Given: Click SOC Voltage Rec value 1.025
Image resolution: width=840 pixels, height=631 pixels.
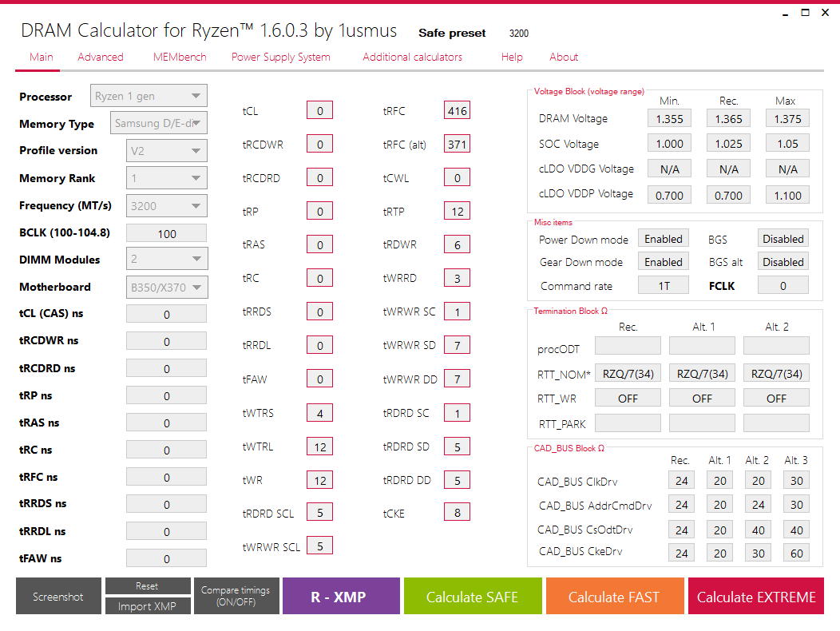Looking at the screenshot, I should point(728,144).
